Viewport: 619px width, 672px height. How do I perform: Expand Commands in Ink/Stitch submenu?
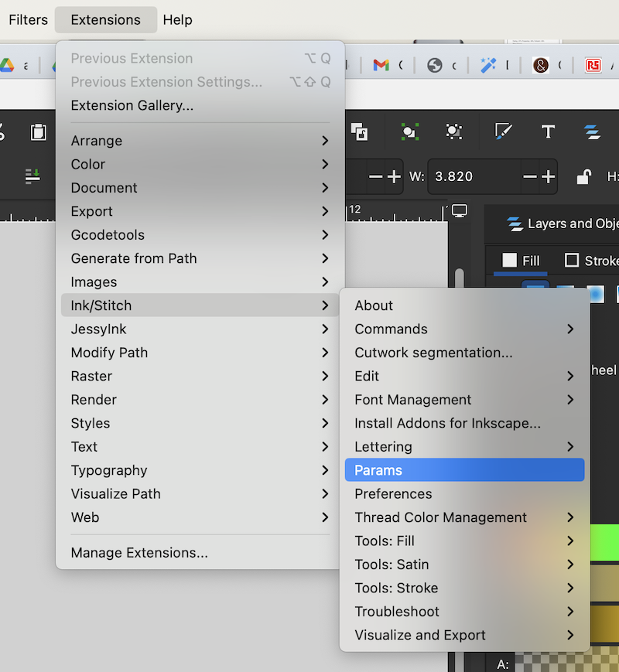[464, 329]
